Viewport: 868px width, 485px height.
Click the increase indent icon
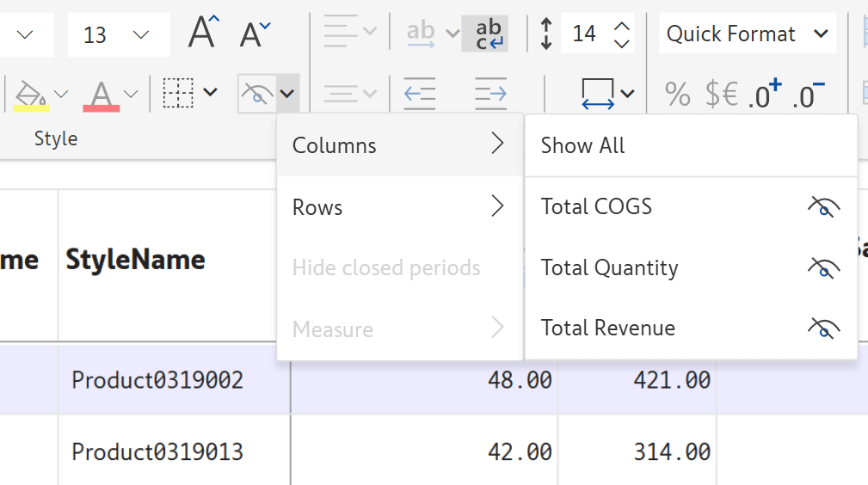coord(490,93)
